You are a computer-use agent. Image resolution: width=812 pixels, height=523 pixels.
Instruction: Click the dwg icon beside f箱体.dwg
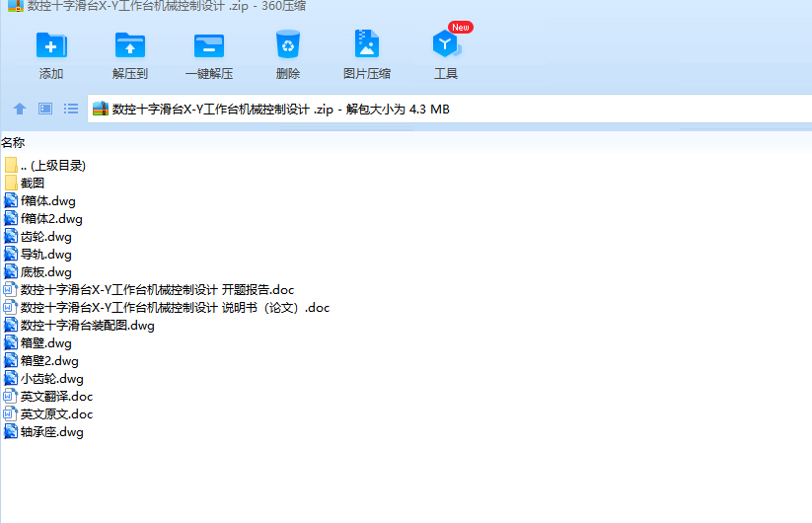pyautogui.click(x=11, y=201)
